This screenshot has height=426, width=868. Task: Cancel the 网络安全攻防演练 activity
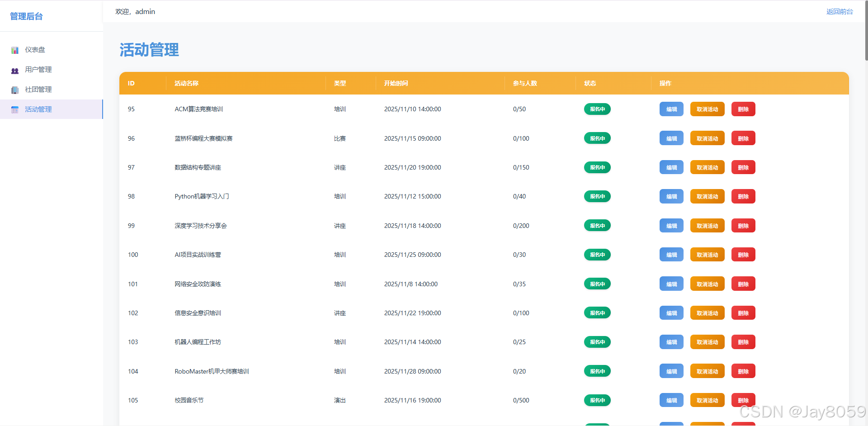707,284
